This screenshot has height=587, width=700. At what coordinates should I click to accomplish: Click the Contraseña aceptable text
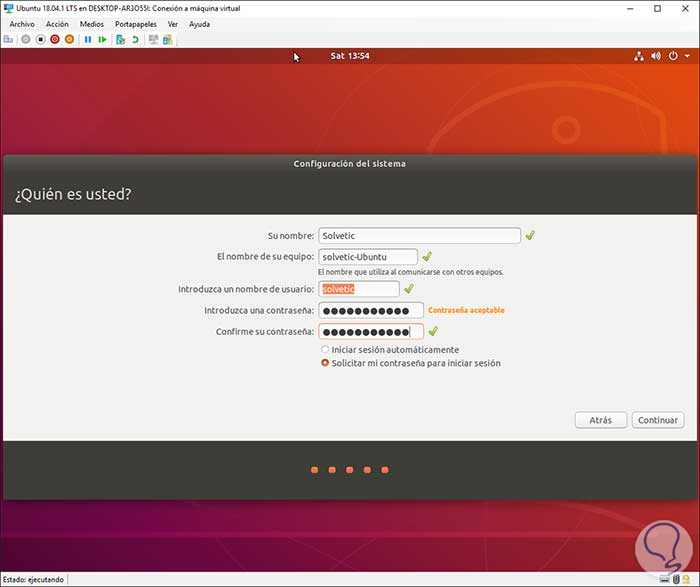(466, 310)
